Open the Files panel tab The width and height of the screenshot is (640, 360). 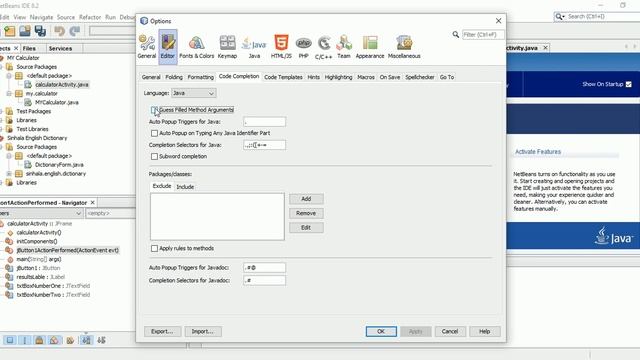coord(29,48)
